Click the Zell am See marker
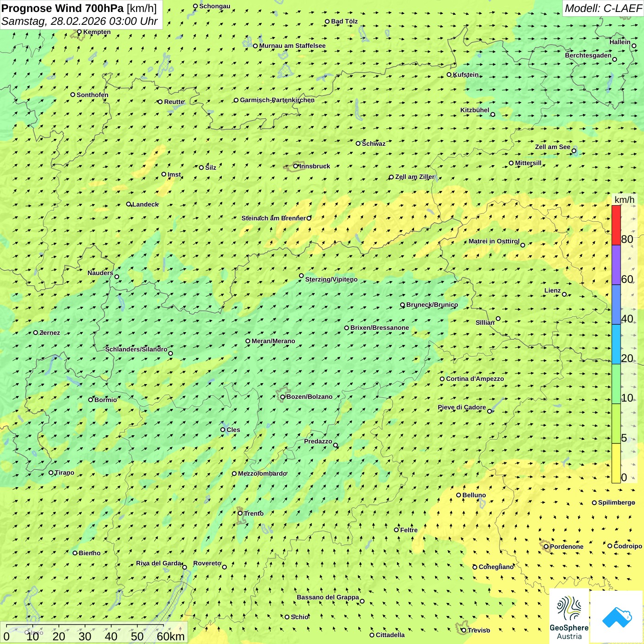644x644 pixels. pyautogui.click(x=574, y=151)
